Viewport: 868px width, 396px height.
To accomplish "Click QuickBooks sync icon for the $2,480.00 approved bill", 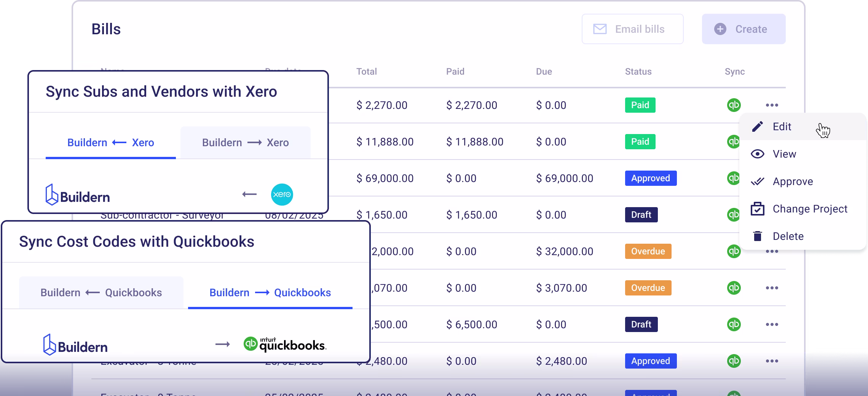I will tap(734, 361).
